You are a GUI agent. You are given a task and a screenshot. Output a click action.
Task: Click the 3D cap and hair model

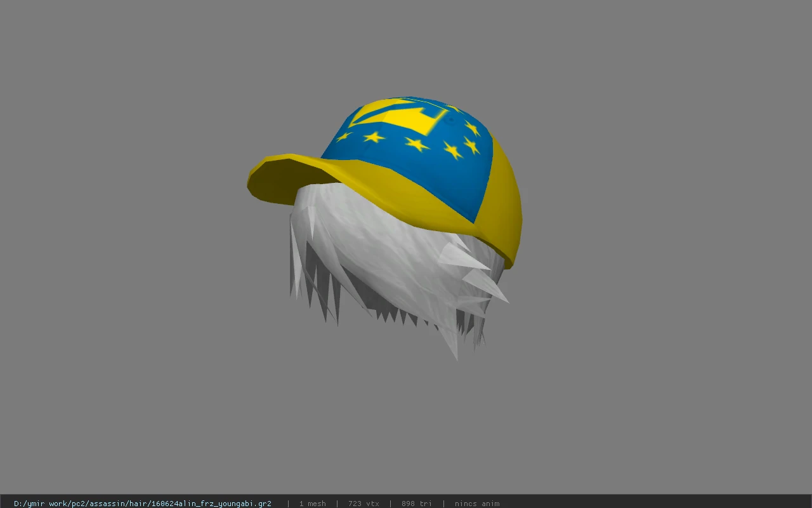[x=385, y=227]
